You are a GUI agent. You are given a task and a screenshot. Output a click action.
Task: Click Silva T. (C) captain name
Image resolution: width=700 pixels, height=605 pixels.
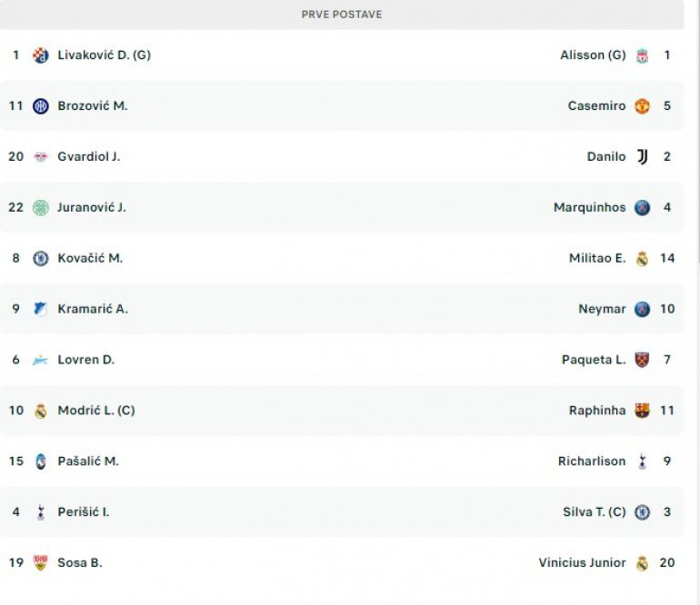(x=595, y=512)
